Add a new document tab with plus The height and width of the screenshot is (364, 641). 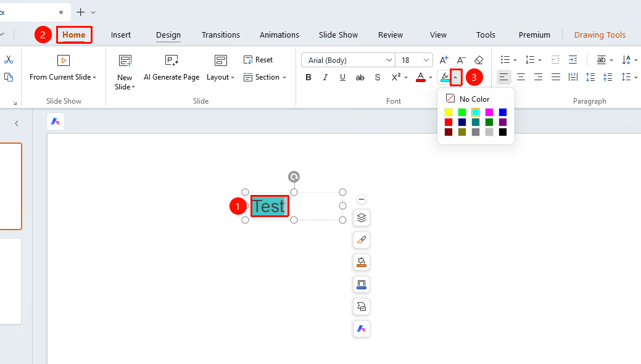(81, 12)
